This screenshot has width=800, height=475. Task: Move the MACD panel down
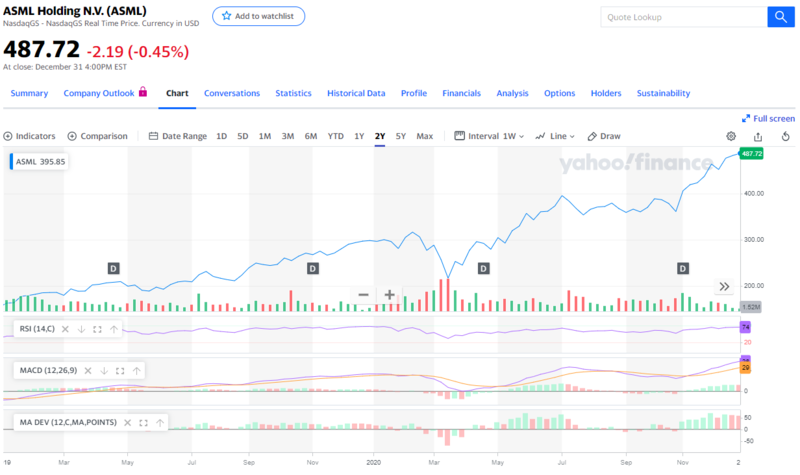tap(103, 371)
